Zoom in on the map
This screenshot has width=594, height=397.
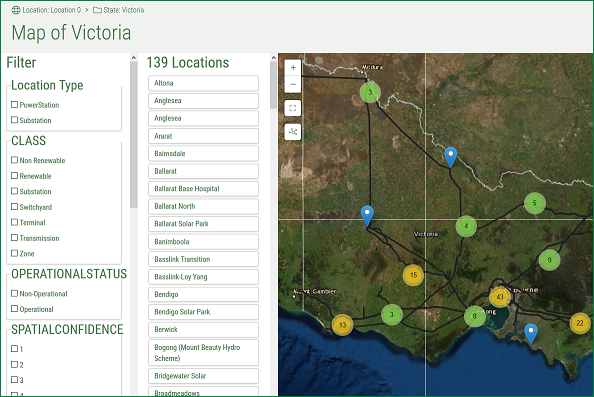[x=293, y=68]
